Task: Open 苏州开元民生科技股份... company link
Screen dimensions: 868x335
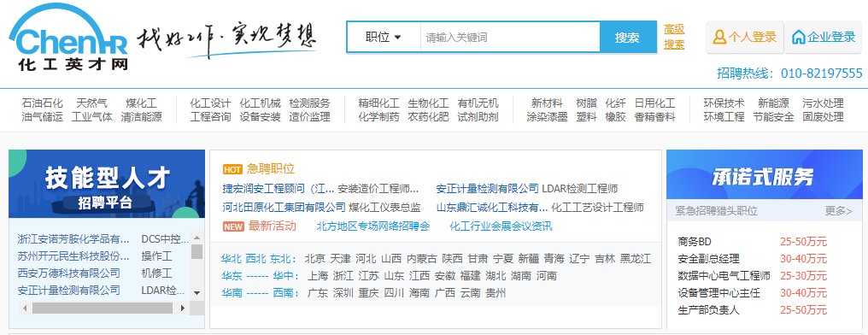Action: [x=73, y=256]
